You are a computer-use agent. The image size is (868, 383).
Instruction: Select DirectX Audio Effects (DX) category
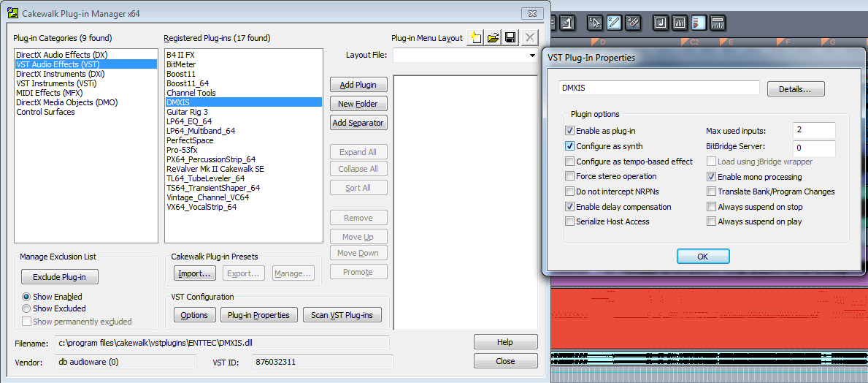tap(61, 55)
